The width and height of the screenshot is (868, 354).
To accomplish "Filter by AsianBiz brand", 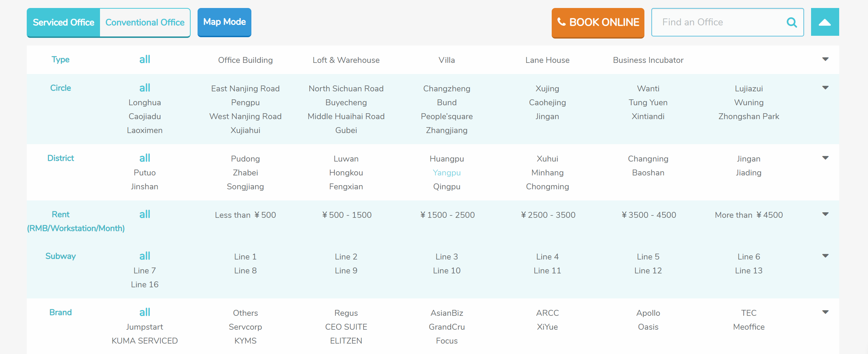I will pyautogui.click(x=447, y=313).
